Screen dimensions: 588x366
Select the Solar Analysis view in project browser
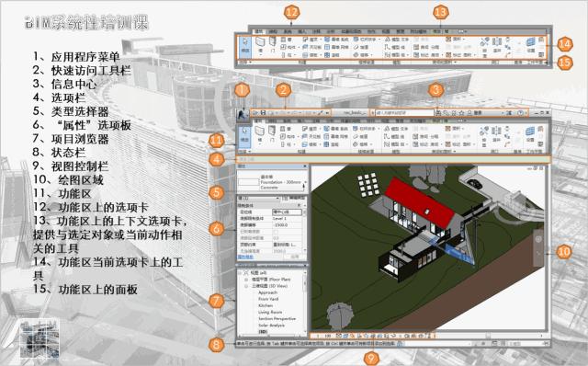[272, 326]
